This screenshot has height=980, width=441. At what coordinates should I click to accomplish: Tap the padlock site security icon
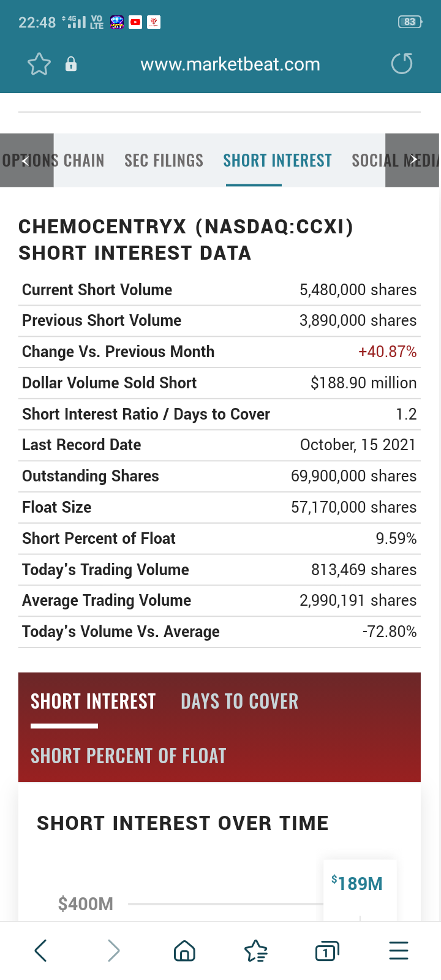[71, 64]
